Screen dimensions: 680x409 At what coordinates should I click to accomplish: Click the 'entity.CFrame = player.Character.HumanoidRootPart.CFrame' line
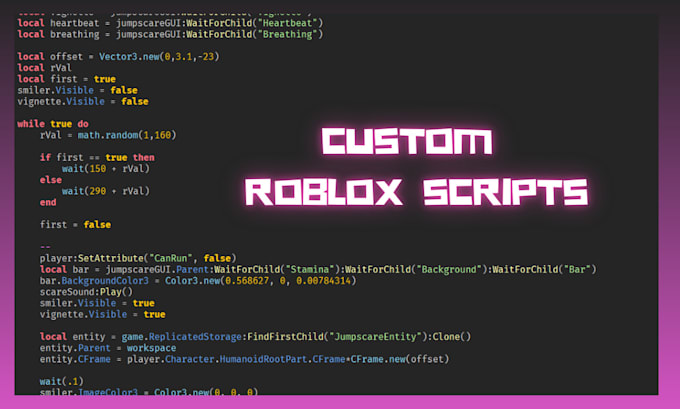tap(245, 360)
